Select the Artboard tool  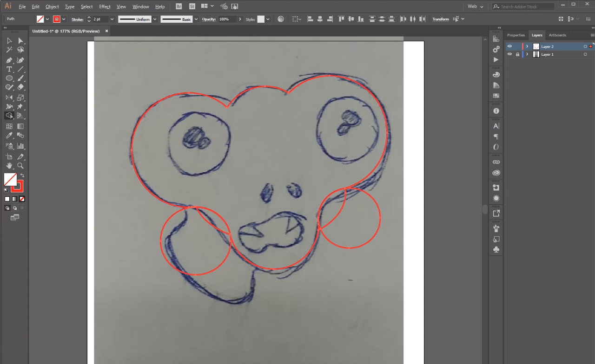coord(9,157)
